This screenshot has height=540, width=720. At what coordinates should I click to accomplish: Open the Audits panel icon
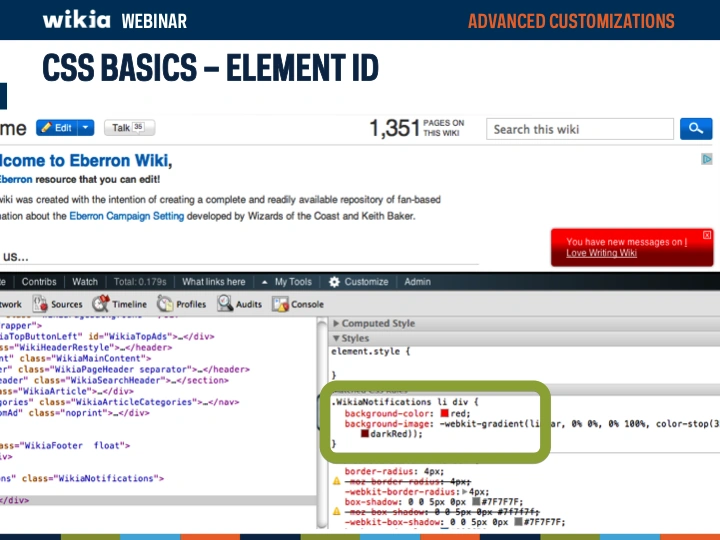click(x=226, y=304)
